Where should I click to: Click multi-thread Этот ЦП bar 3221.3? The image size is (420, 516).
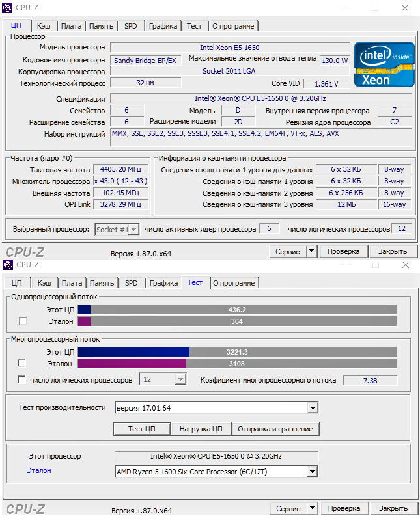click(237, 352)
